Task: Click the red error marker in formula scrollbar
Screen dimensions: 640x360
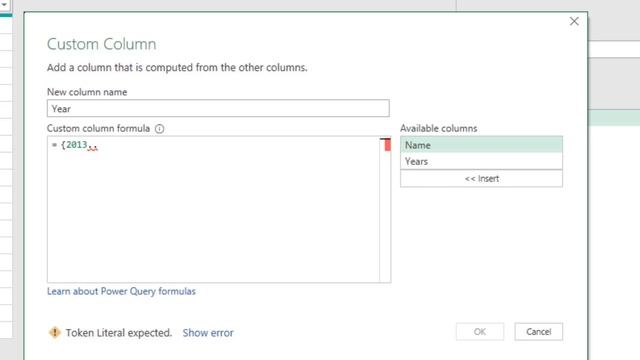Action: tap(387, 145)
